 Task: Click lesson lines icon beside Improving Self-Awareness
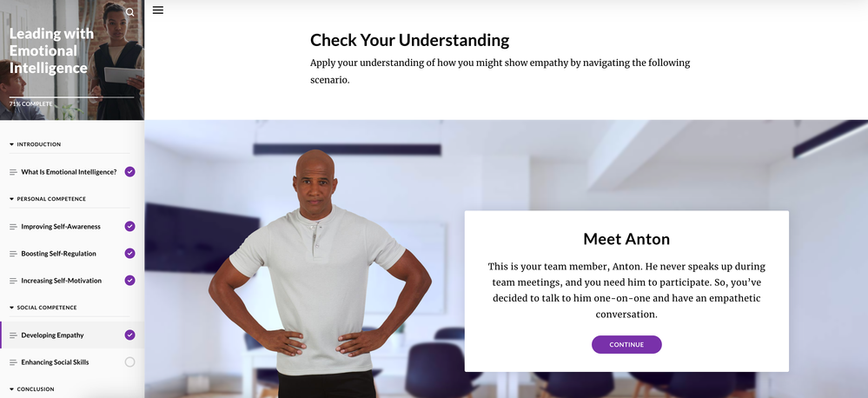13,227
